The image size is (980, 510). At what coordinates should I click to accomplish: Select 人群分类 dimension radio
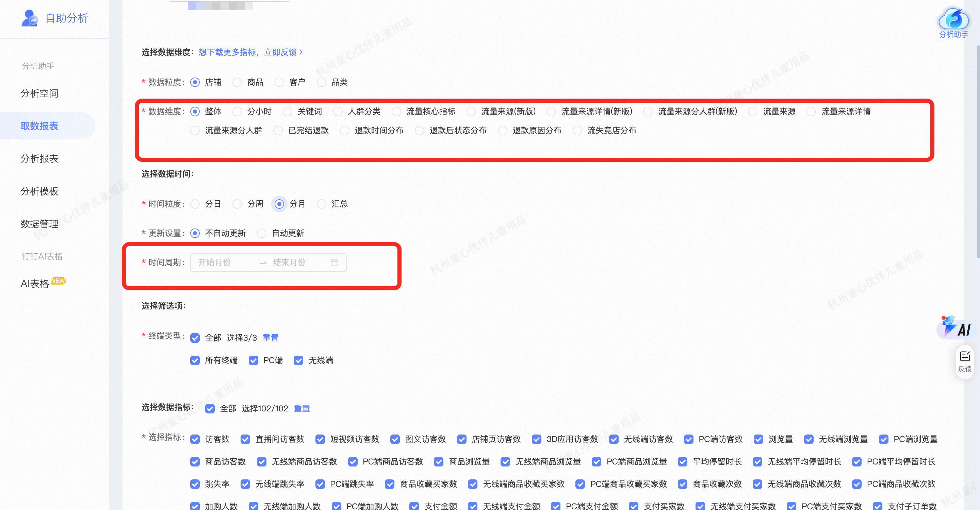click(338, 112)
